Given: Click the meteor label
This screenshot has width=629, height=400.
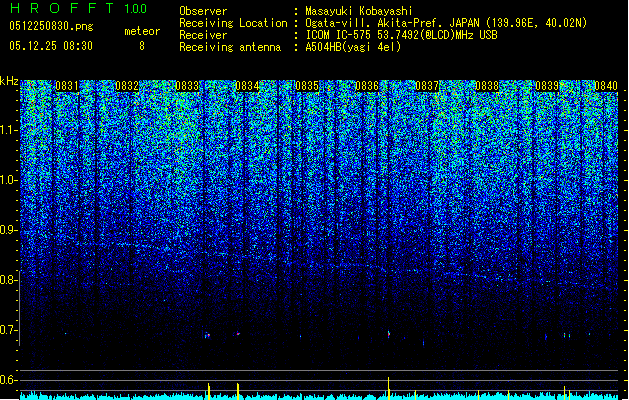Looking at the screenshot, I should click(x=142, y=31).
